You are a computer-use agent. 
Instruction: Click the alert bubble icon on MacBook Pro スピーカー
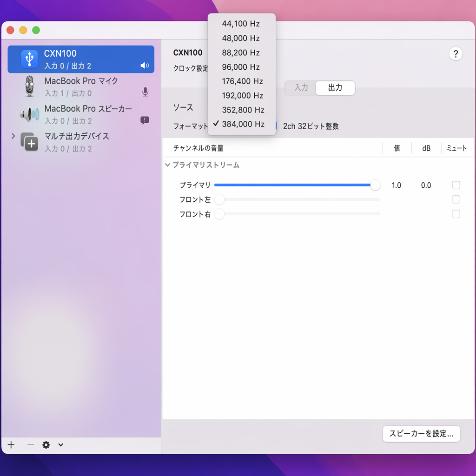(x=145, y=120)
